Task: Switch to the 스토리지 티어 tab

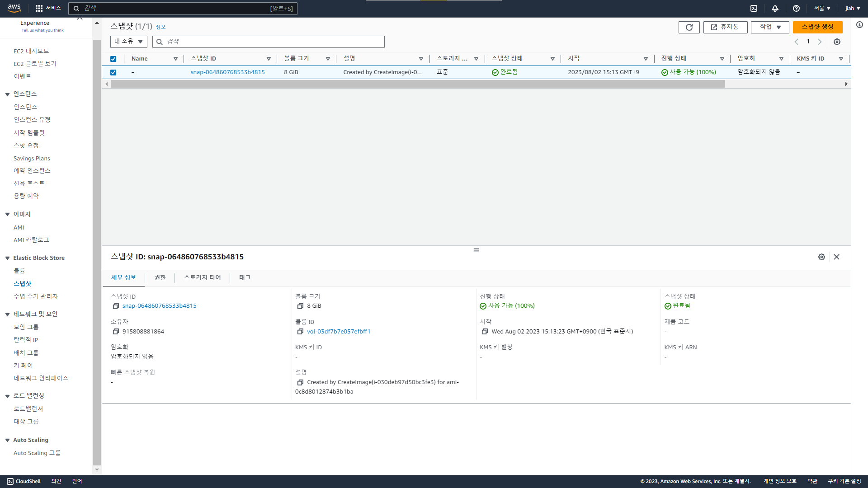Action: point(203,277)
